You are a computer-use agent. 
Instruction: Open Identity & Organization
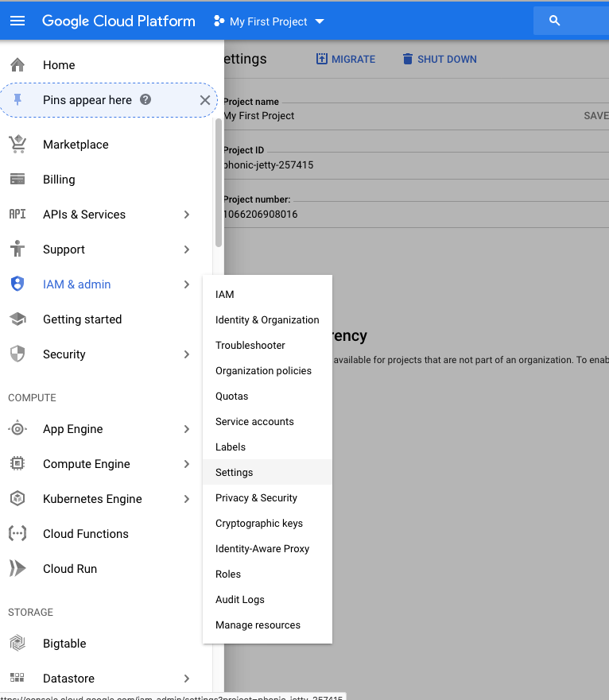point(267,319)
